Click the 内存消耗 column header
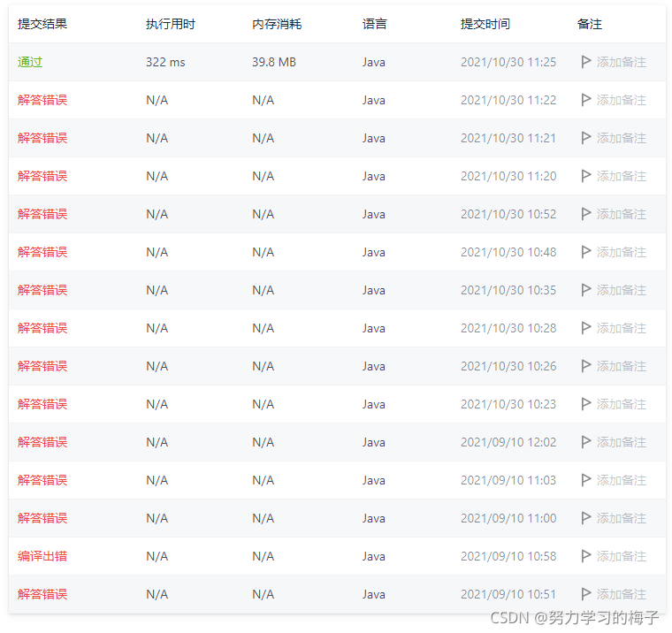This screenshot has width=672, height=633. coord(277,24)
